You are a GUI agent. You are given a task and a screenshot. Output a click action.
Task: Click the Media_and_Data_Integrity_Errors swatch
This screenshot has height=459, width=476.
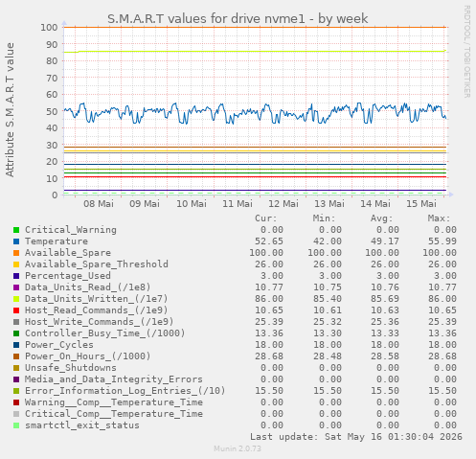click(x=16, y=379)
